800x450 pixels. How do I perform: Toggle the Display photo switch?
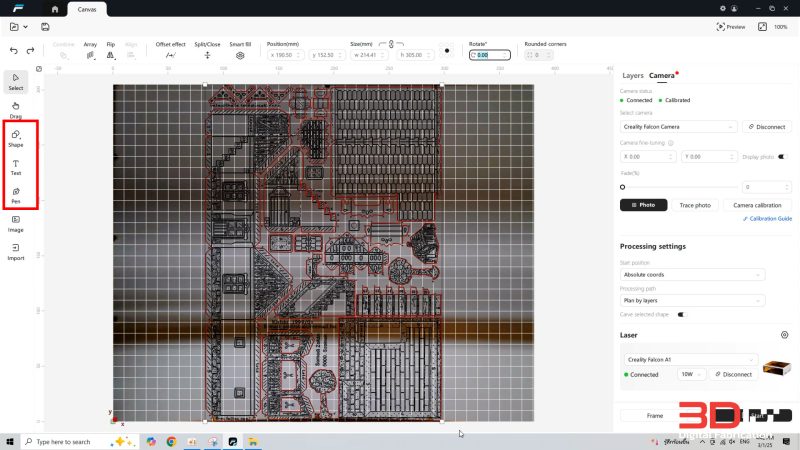[782, 157]
